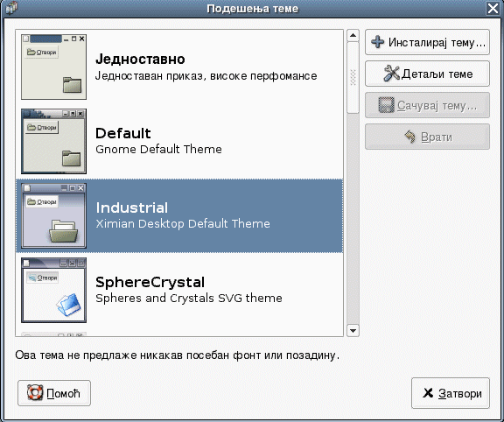Screen dimensions: 504x422
Task: Click 'Gnome Default Theme' description
Action: 158,149
